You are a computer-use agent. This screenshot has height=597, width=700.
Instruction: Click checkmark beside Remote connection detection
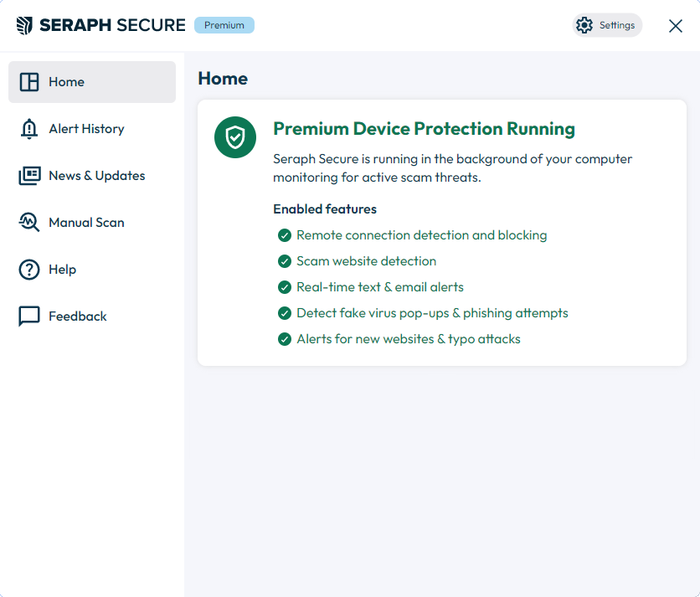click(285, 235)
